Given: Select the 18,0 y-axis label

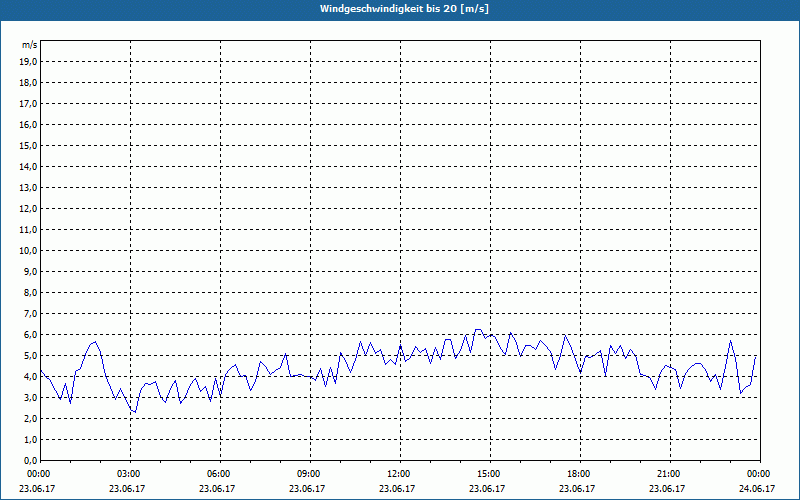Looking at the screenshot, I should [x=28, y=83].
